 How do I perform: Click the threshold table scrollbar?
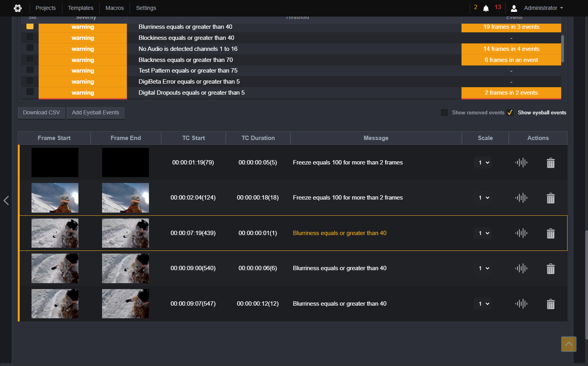[562, 49]
